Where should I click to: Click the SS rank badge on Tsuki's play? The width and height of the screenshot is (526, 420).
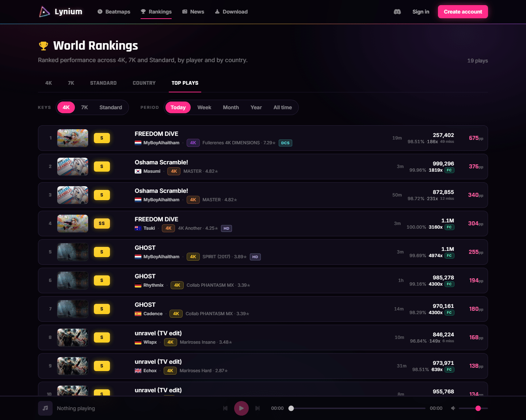tap(102, 224)
